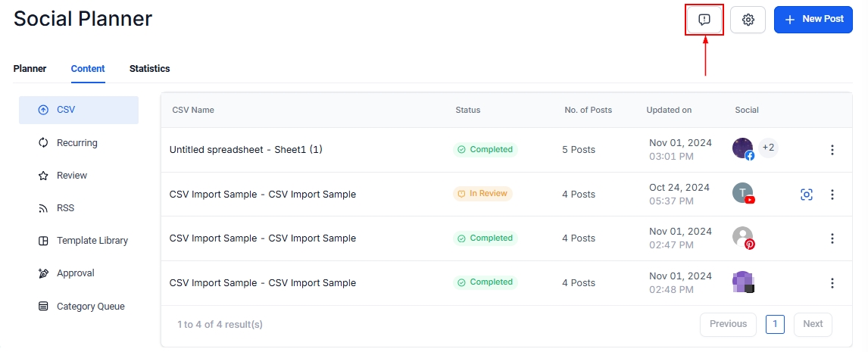This screenshot has height=352, width=868.
Task: Open the Review section
Action: 71,176
